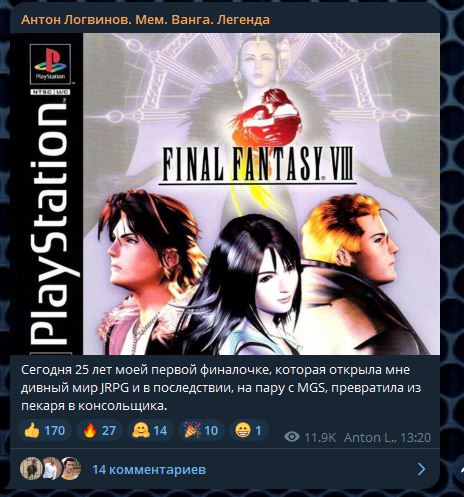Expand comments with the right chevron arrow
This screenshot has width=464, height=497.
point(421,469)
